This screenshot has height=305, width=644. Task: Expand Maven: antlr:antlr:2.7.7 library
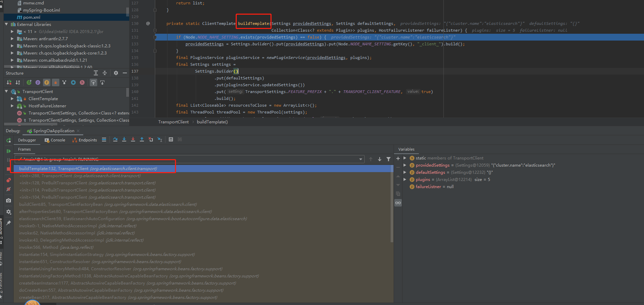pos(12,39)
